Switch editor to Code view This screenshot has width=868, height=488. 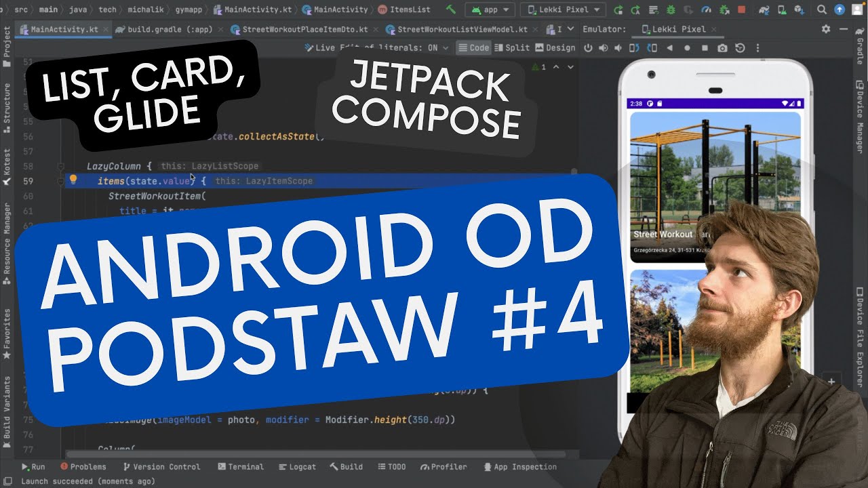click(x=473, y=47)
